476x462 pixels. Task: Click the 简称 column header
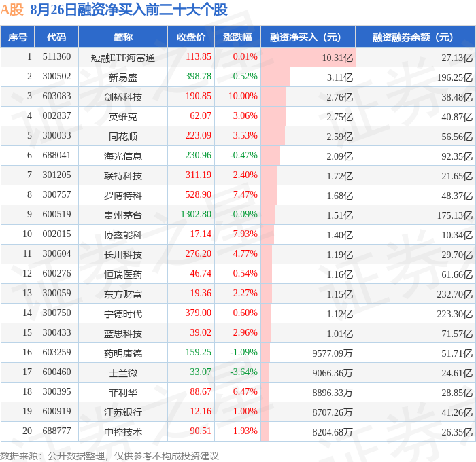pyautogui.click(x=122, y=37)
